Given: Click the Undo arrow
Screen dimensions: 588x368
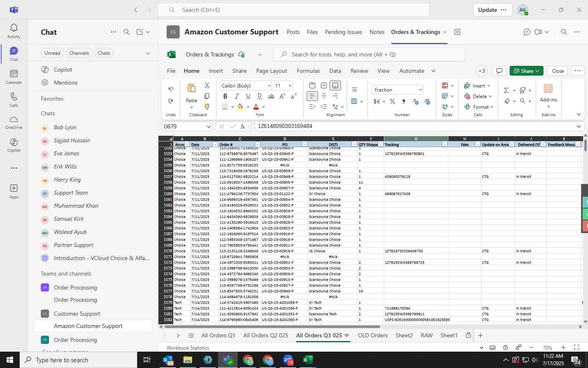Looking at the screenshot, I should click(x=171, y=89).
